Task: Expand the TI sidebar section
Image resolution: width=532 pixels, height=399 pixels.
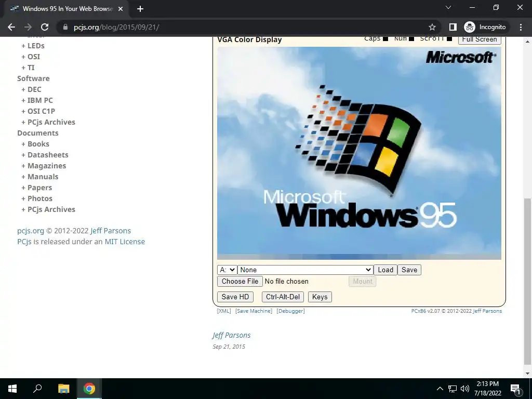Action: [x=28, y=68]
